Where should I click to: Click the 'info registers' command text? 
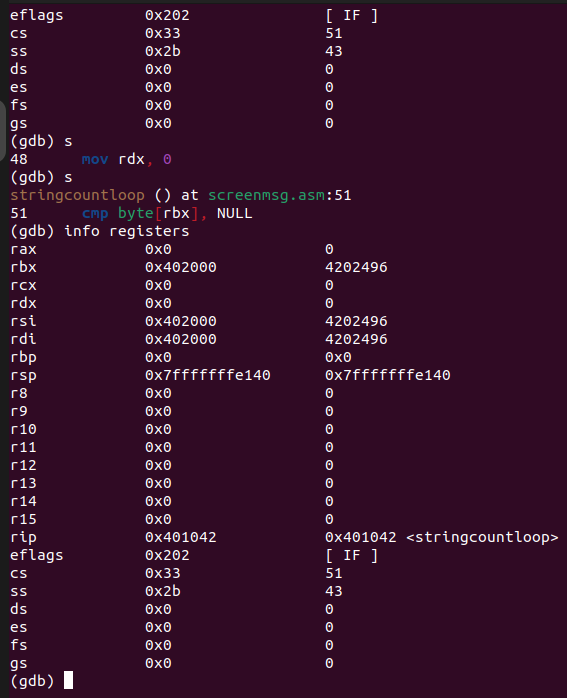pos(127,231)
